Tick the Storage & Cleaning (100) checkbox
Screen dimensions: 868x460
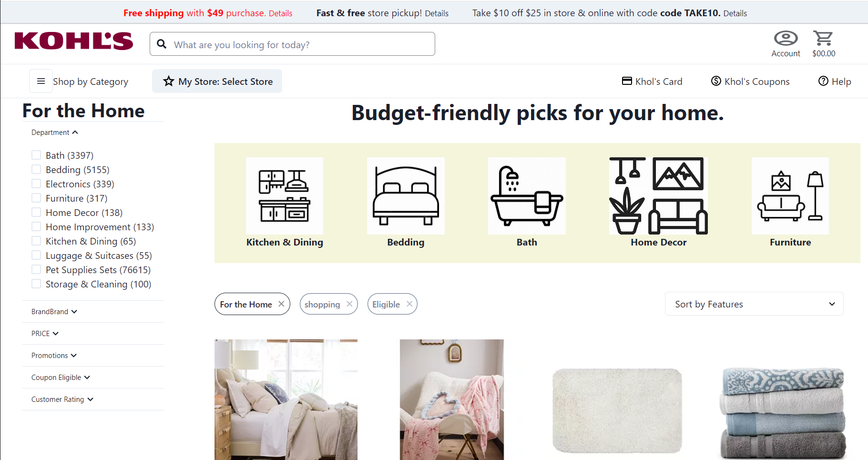coord(36,284)
